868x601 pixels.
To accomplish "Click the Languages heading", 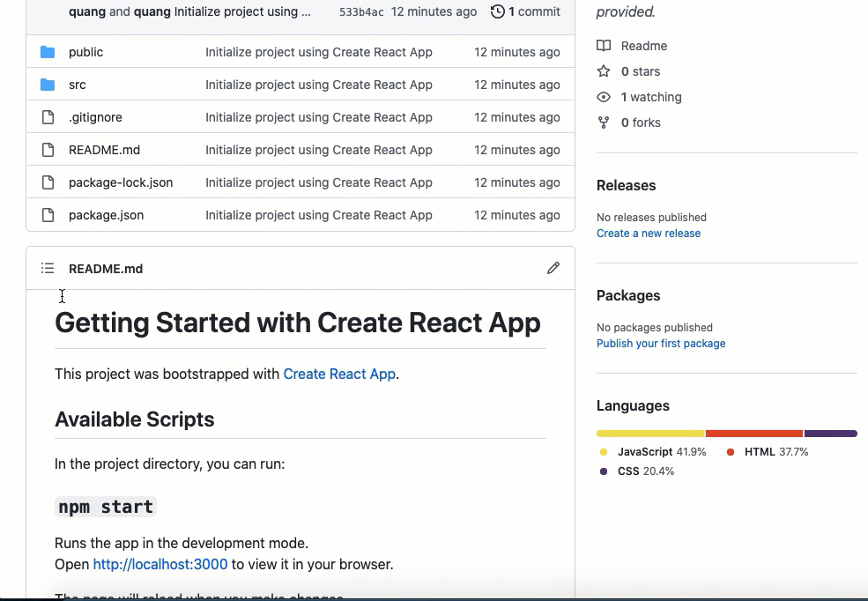I will point(633,405).
